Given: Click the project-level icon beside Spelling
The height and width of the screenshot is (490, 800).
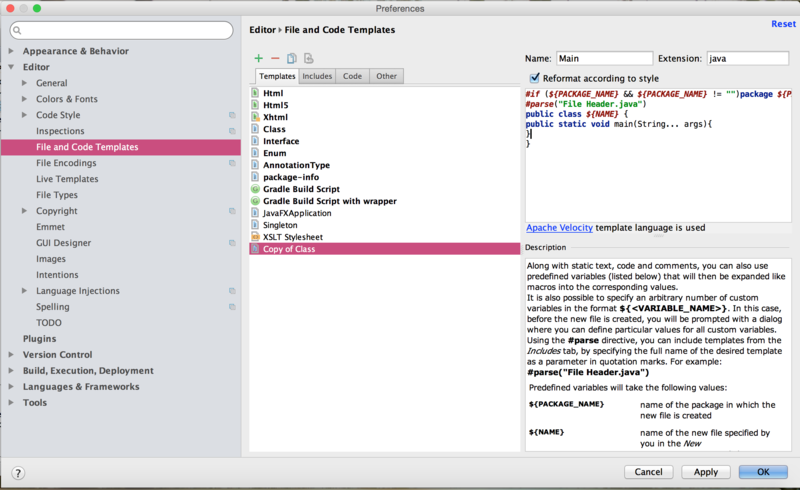Looking at the screenshot, I should click(232, 307).
